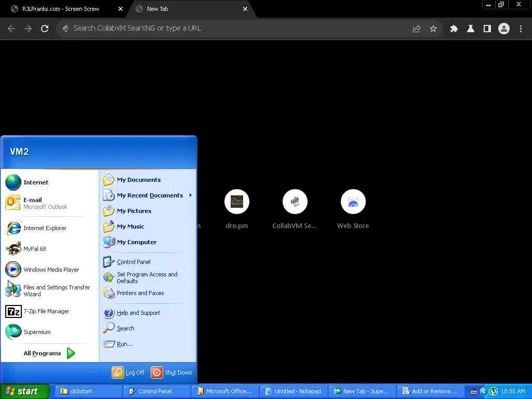Switch to Add or Remove taskbar item

pos(430,391)
